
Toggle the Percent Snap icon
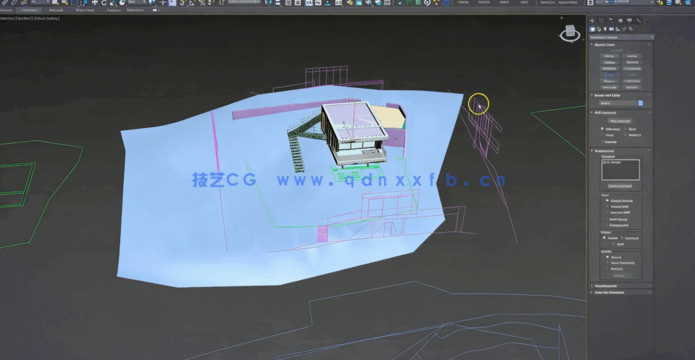(202, 3)
